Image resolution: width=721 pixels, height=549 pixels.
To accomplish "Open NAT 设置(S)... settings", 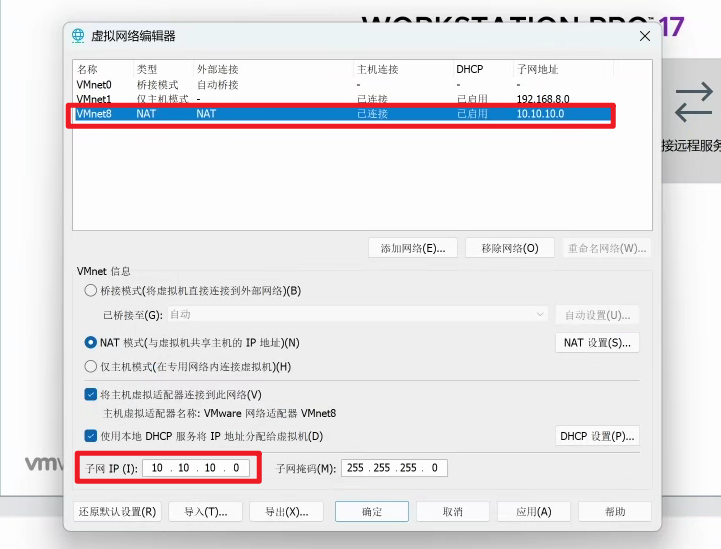I will pos(597,343).
